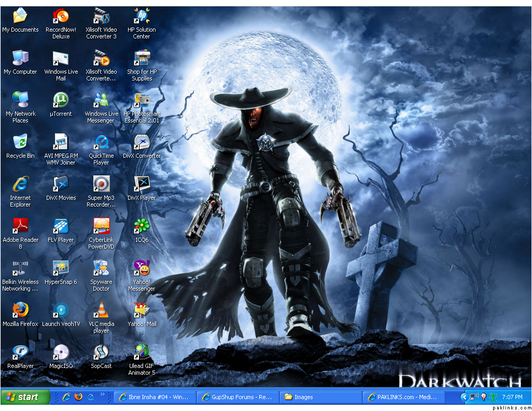Select the MagicISO desktop icon

click(61, 352)
